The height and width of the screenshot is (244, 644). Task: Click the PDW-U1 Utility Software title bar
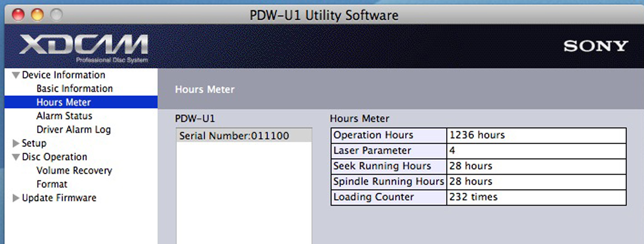324,15
